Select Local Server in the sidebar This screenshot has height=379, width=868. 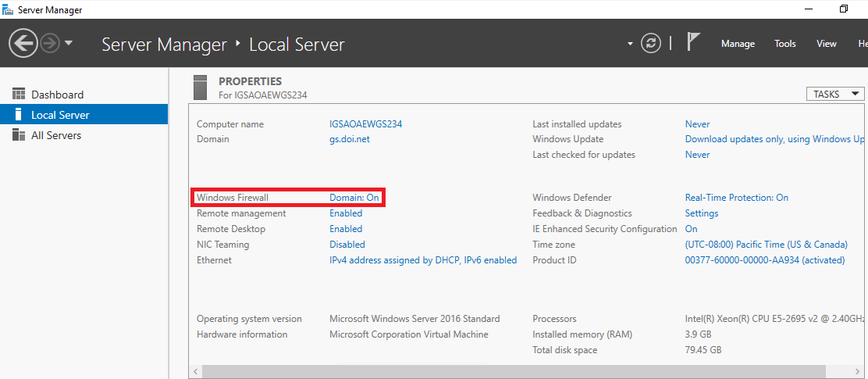(x=84, y=115)
